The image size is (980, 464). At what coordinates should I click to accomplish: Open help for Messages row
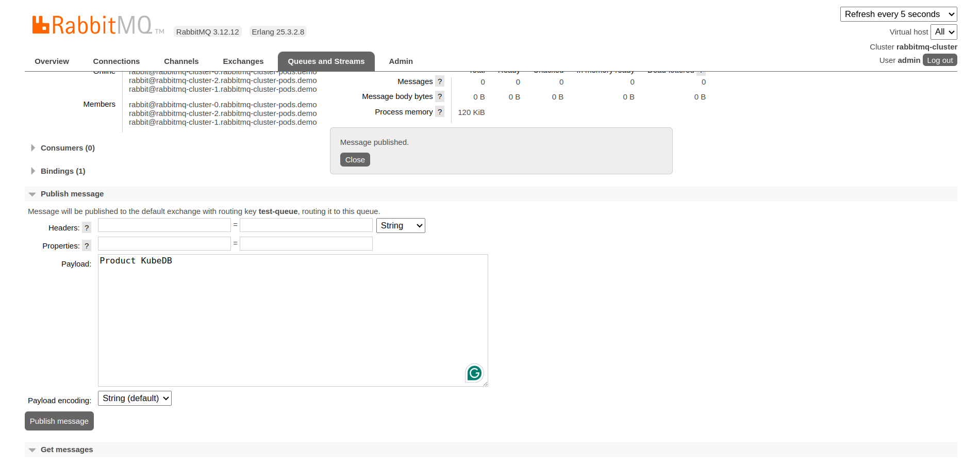pyautogui.click(x=439, y=81)
